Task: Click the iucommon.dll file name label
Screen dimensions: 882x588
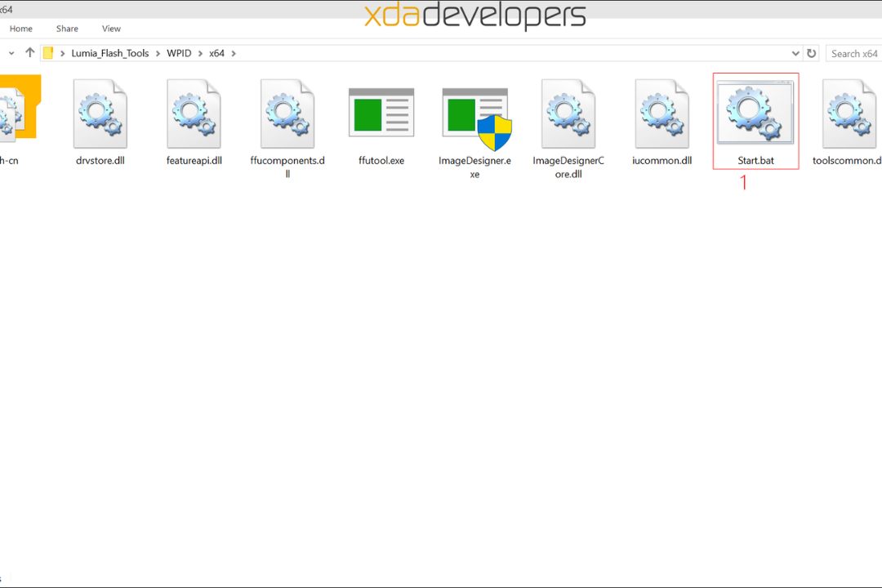Action: [662, 160]
